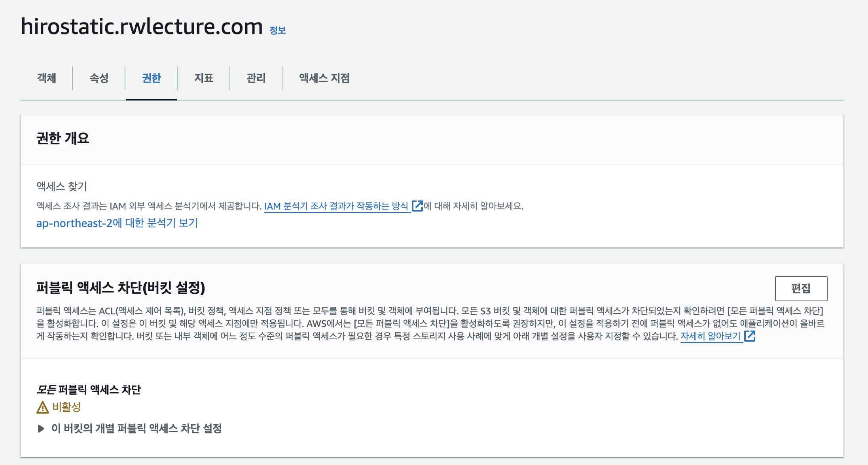This screenshot has height=465, width=868.
Task: Expand 이 버킷의 개별 퍼블릭 액세스 차단 설정 arrow
Action: (x=41, y=429)
